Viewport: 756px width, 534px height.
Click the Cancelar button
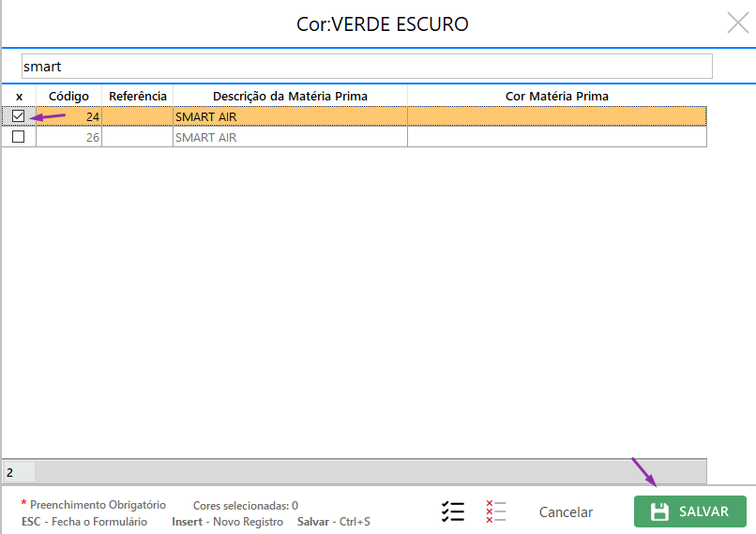tap(566, 512)
